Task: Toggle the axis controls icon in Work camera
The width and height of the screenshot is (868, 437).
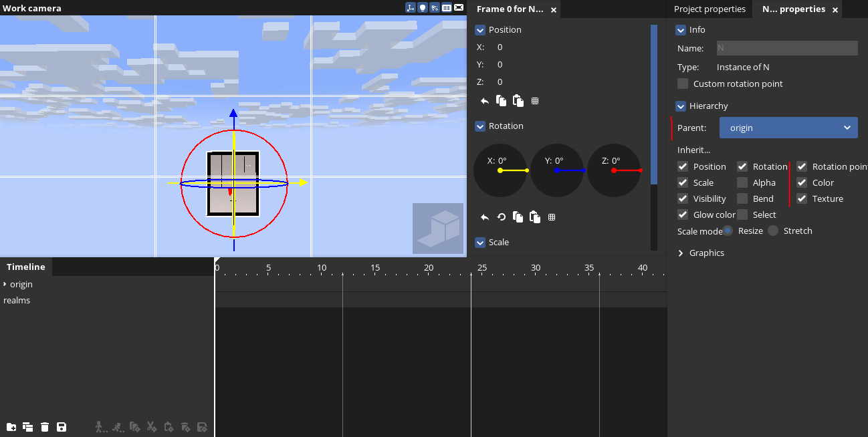Action: coord(411,8)
